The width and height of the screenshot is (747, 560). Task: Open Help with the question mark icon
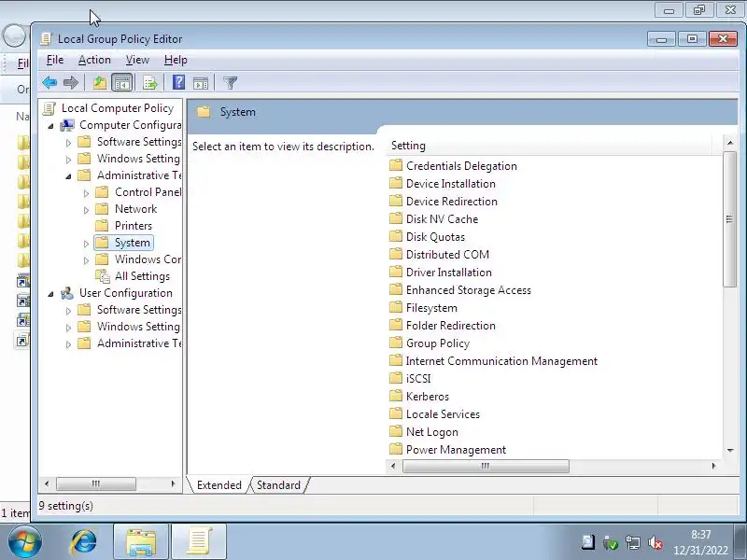178,83
